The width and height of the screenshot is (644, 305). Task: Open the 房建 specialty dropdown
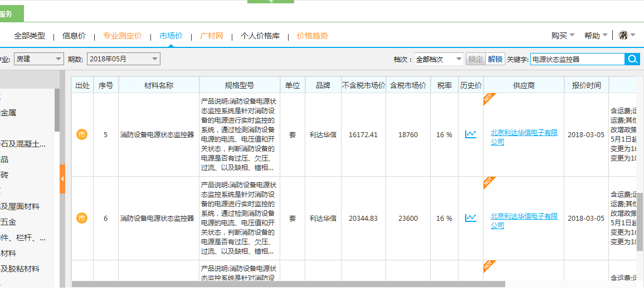click(x=39, y=59)
